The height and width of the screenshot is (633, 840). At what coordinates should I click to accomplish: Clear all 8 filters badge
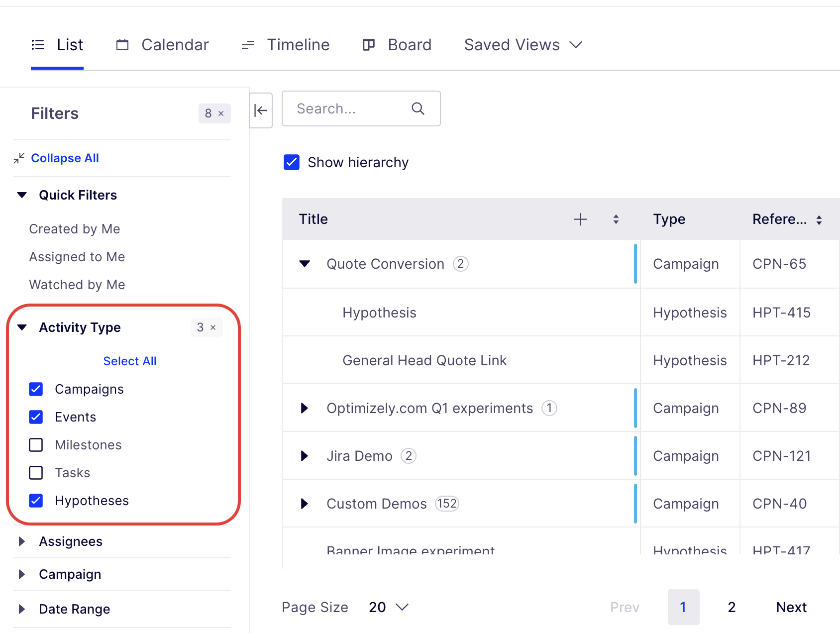coord(214,113)
